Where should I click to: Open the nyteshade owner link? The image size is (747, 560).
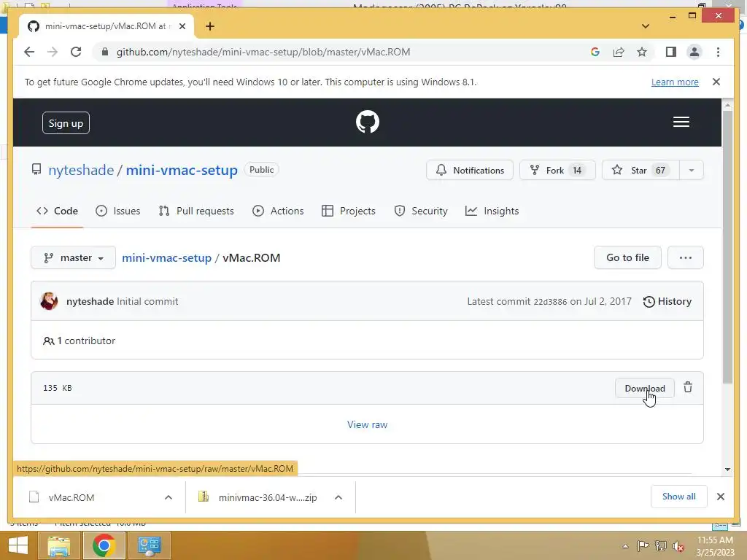pyautogui.click(x=81, y=170)
